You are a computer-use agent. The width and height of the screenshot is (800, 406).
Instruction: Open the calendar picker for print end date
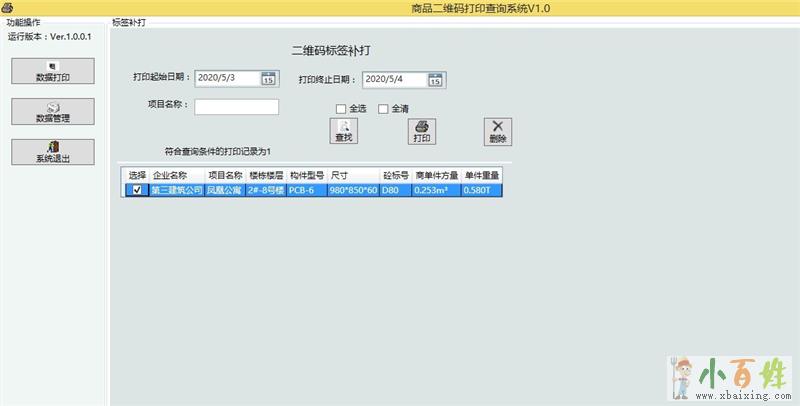point(435,79)
